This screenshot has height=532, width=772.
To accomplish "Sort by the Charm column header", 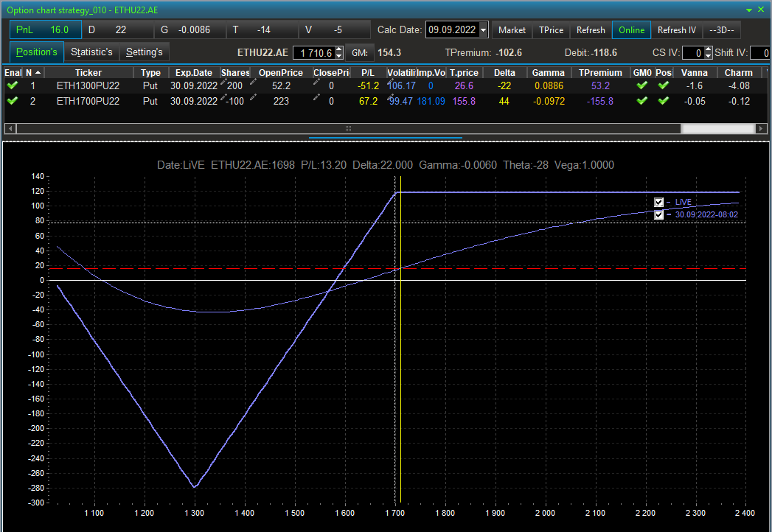I will 739,73.
